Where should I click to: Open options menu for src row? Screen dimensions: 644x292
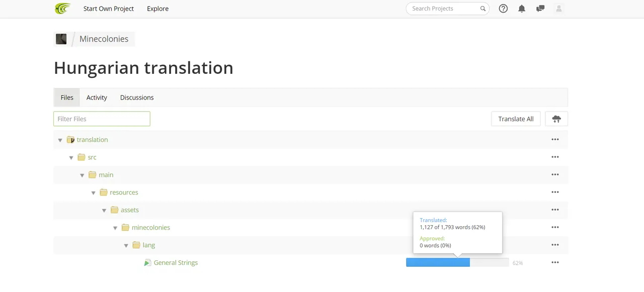[555, 157]
